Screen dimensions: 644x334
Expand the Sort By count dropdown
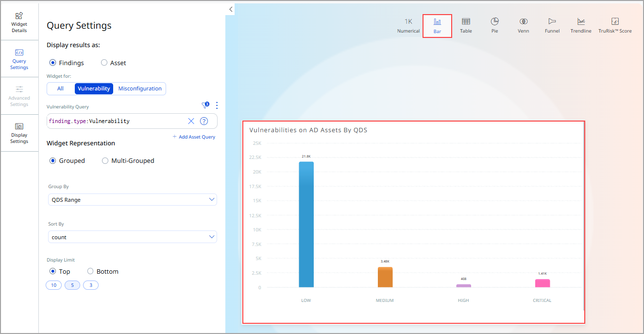pos(132,237)
